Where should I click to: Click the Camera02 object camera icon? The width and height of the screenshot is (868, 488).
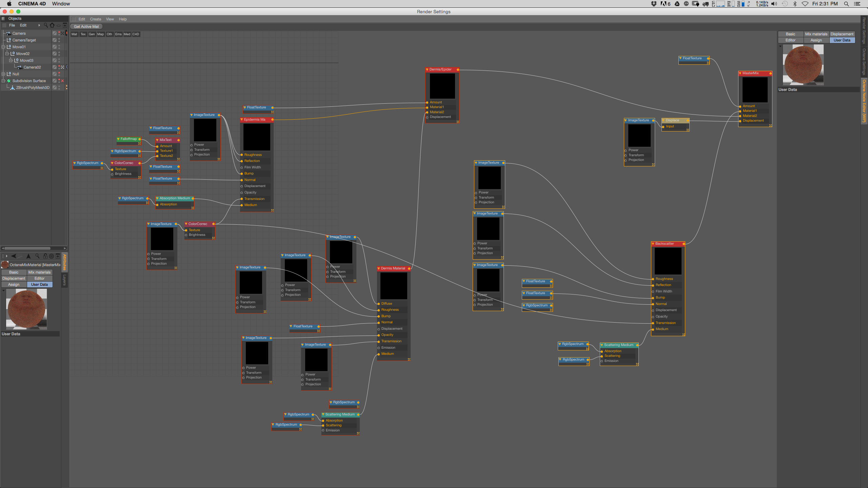click(x=20, y=67)
